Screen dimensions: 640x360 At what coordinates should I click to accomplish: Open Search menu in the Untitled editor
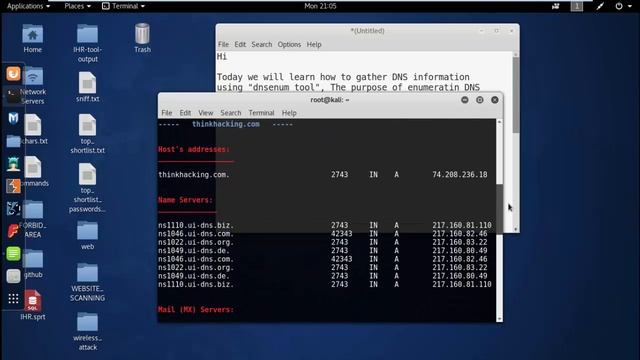pyautogui.click(x=262, y=44)
